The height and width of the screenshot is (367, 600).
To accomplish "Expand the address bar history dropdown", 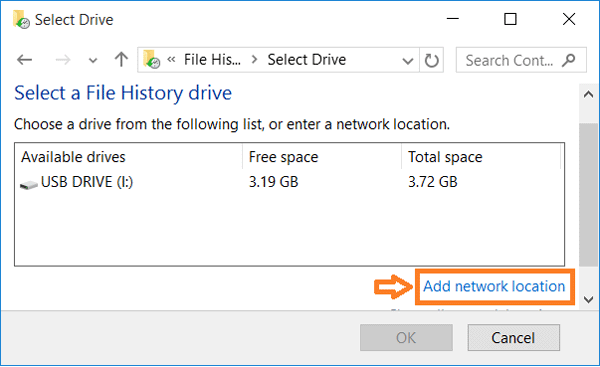I will 408,60.
